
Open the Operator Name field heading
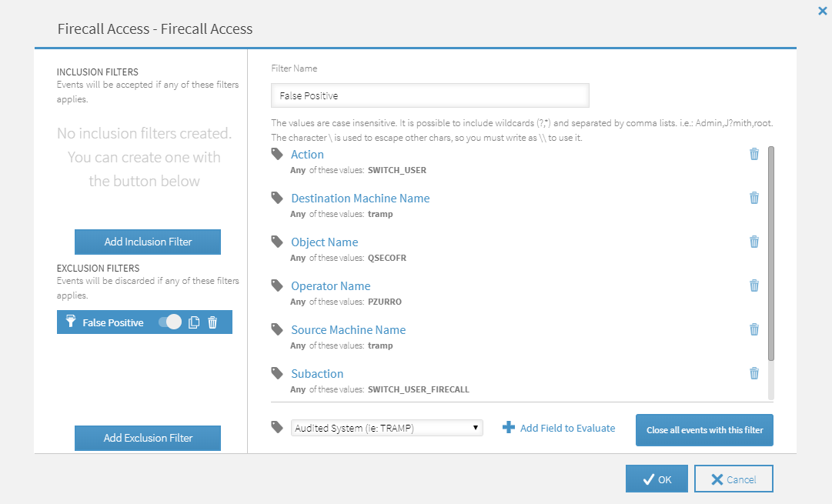(x=330, y=285)
